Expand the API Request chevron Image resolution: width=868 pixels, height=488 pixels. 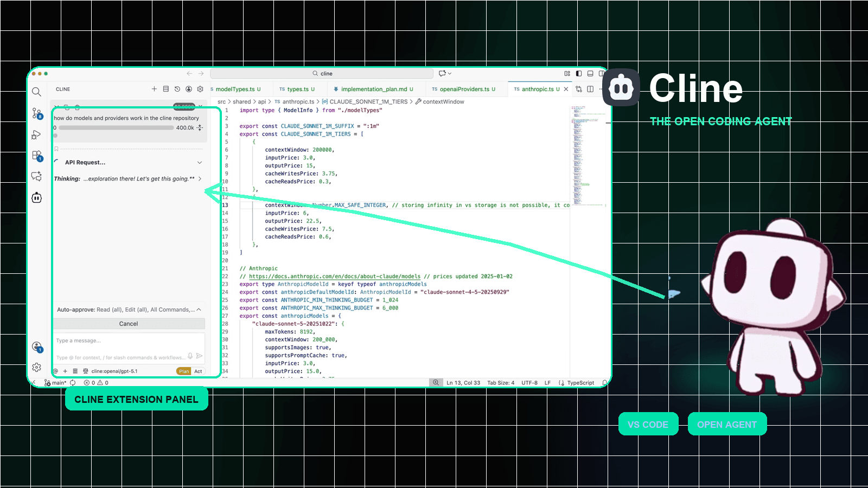pos(200,163)
